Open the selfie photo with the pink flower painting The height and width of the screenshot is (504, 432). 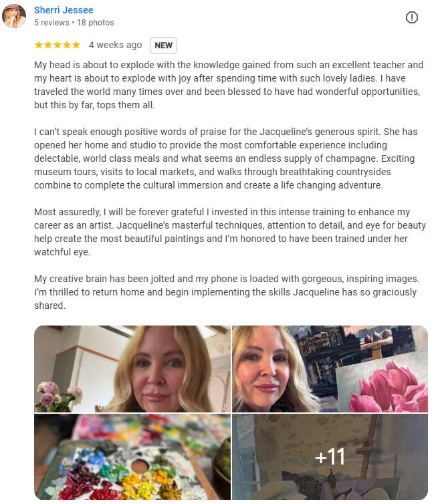tap(330, 369)
